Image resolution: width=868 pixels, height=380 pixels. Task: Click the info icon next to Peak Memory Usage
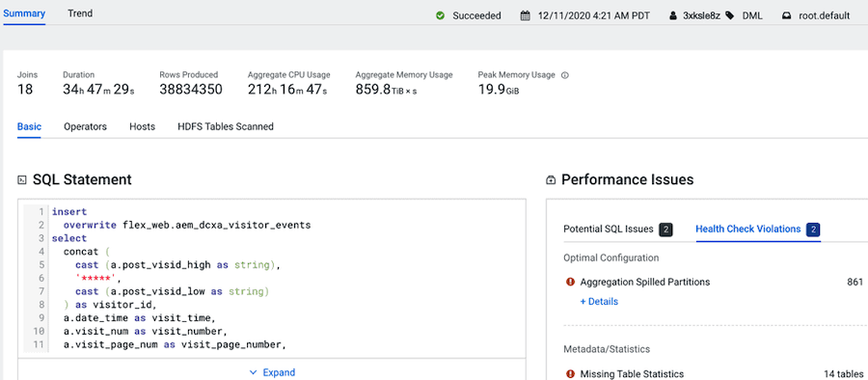click(564, 75)
